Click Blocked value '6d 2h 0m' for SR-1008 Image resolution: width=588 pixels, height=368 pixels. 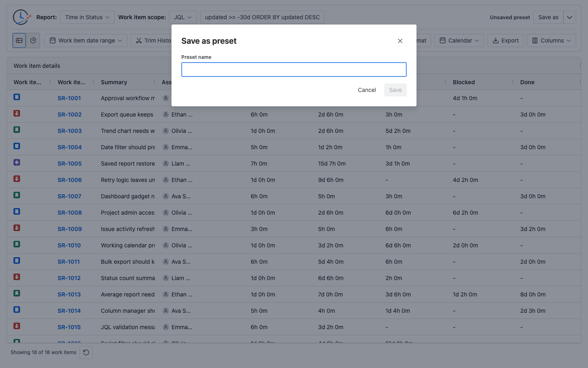tap(465, 213)
